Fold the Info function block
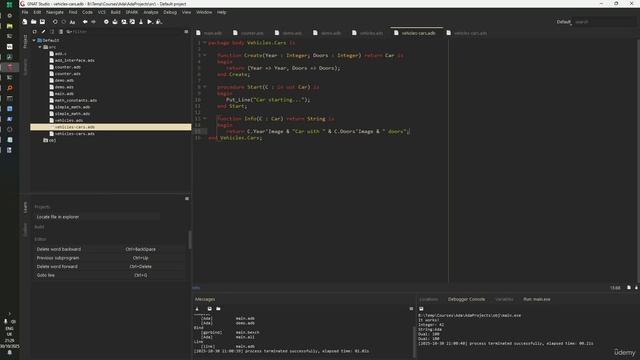Viewport: 640px width, 360px height. 205,118
